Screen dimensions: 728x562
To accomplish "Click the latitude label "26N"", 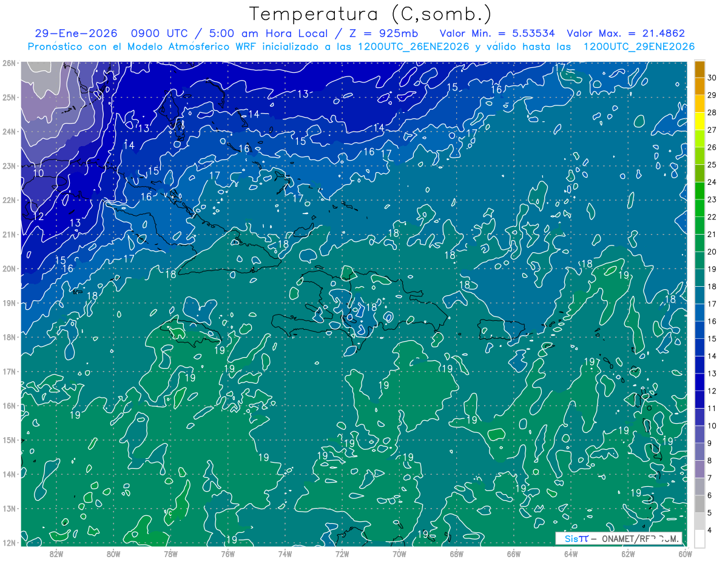I will 8,63.
